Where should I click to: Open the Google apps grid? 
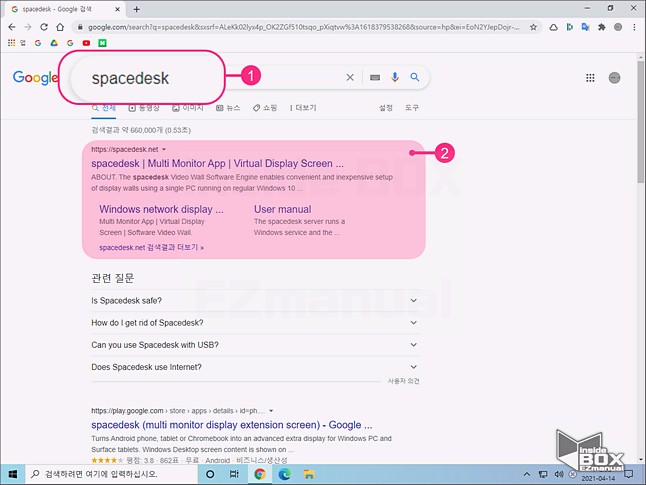point(590,78)
